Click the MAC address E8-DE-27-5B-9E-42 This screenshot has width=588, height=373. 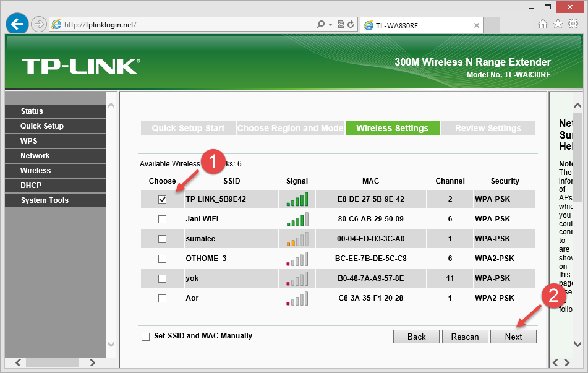tap(370, 199)
